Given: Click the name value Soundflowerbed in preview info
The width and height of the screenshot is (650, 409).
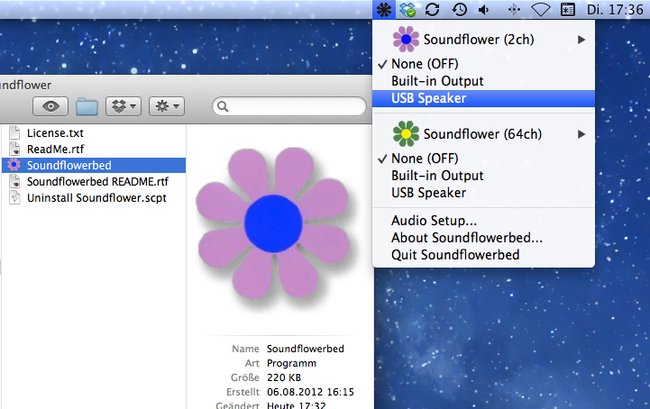Looking at the screenshot, I should (x=305, y=349).
